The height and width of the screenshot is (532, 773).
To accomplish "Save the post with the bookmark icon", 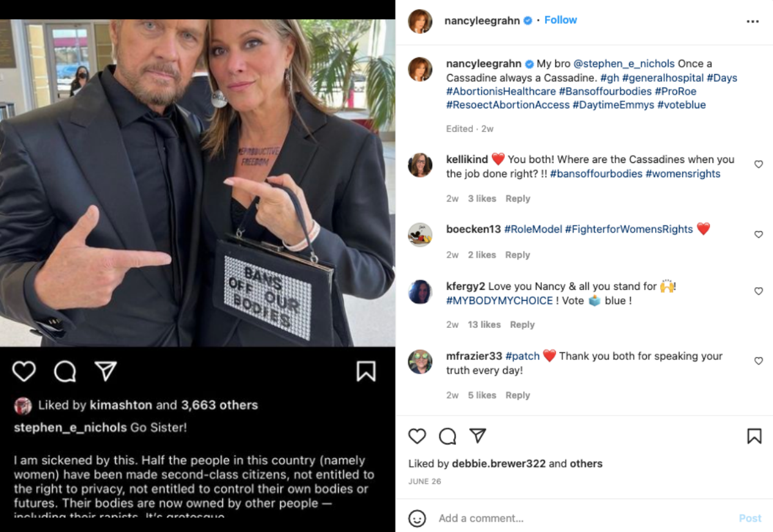I will pos(367,371).
